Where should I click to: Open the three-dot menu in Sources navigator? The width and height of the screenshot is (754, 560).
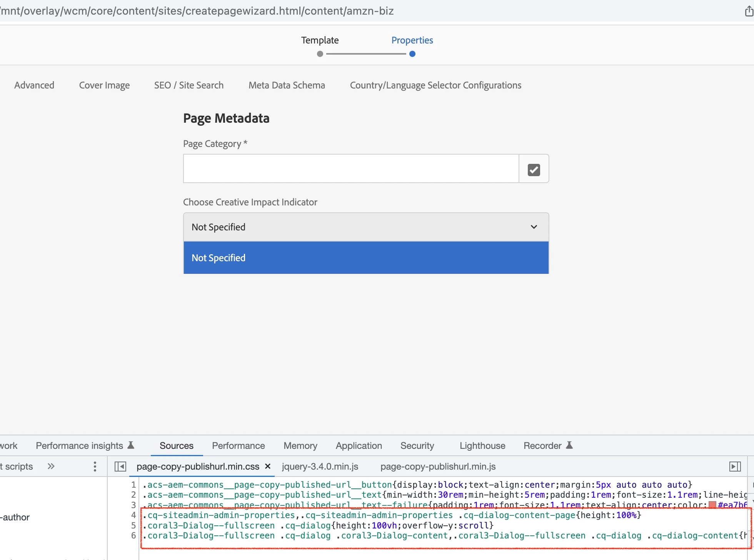[95, 467]
